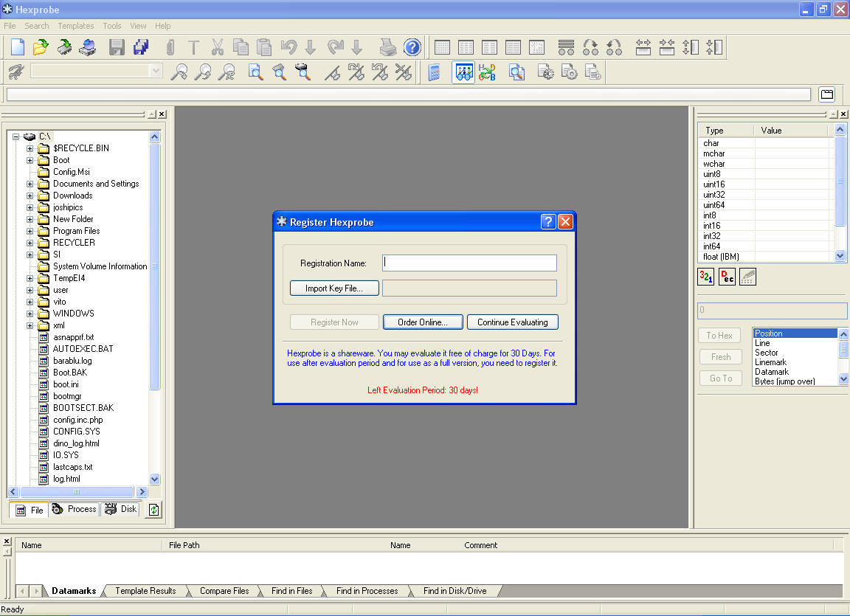Click the To Hex button
Screen dimensions: 850x616
tap(719, 336)
